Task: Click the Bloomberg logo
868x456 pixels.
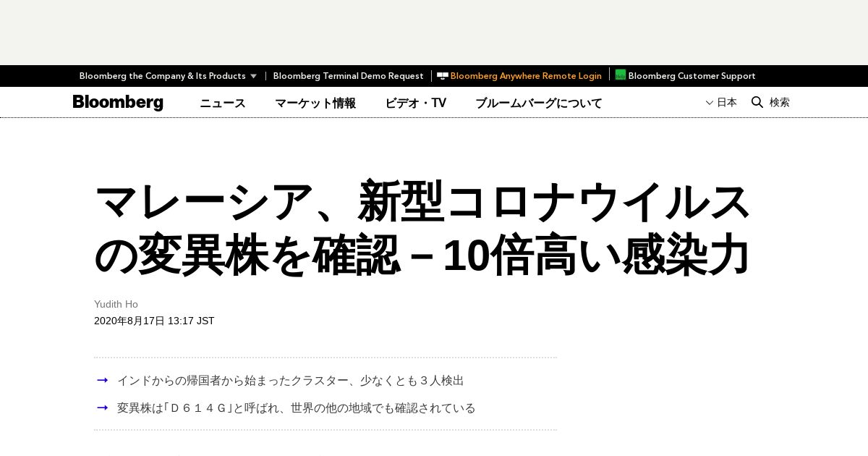Action: (118, 103)
